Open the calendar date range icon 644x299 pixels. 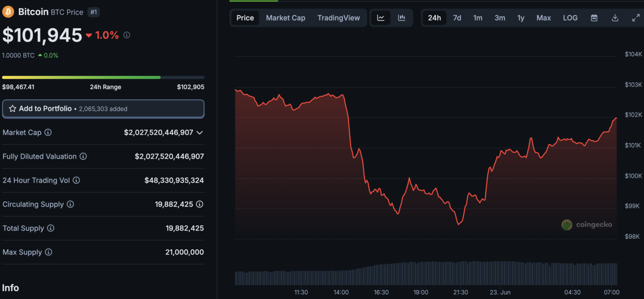tap(594, 18)
